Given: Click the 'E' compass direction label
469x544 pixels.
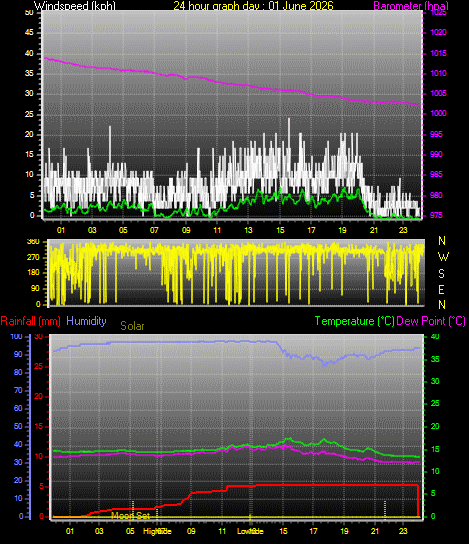Looking at the screenshot, I should point(441,289).
